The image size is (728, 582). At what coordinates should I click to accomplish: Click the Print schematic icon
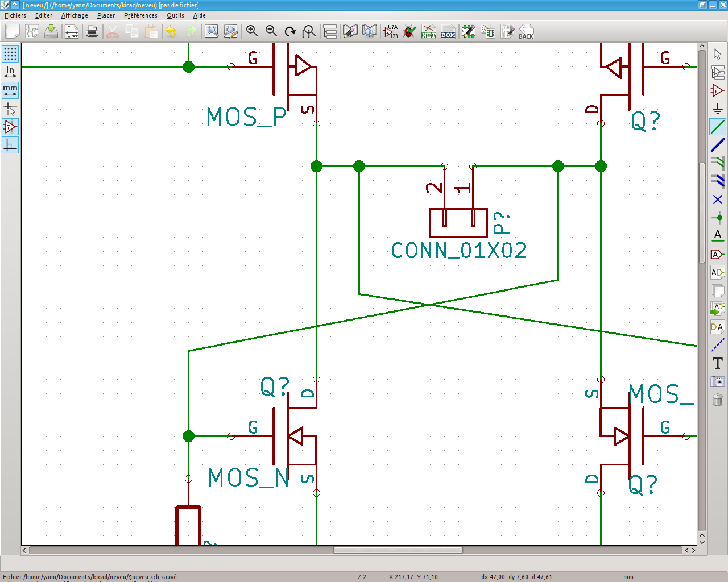pyautogui.click(x=92, y=31)
